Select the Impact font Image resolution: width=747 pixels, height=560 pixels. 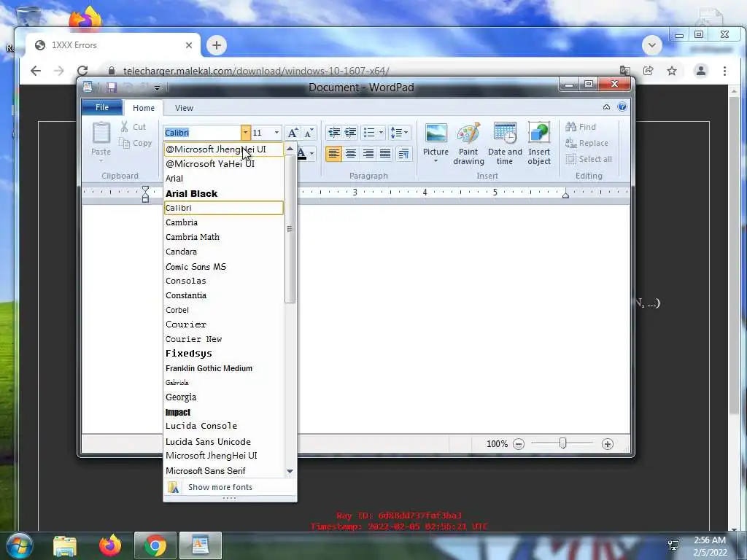click(x=223, y=413)
